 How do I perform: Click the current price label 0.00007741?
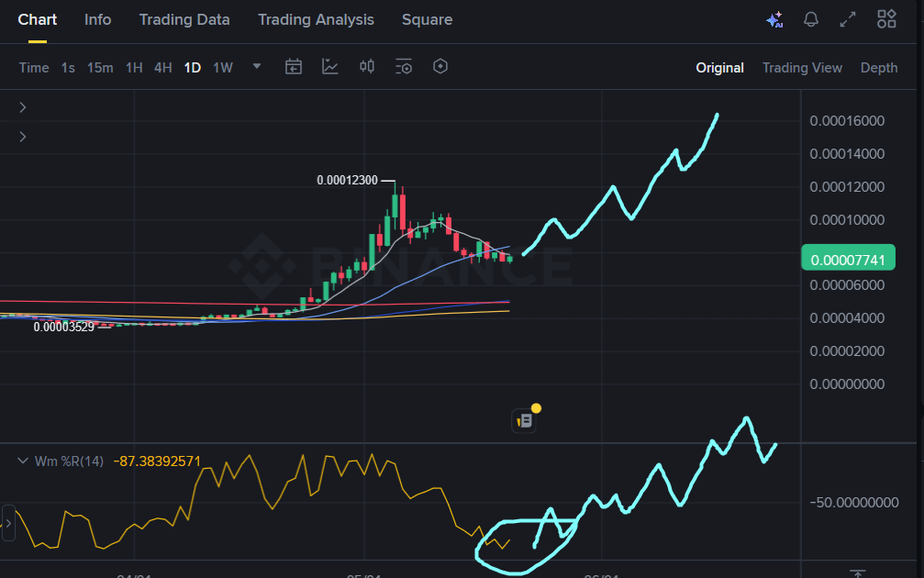[x=848, y=258]
